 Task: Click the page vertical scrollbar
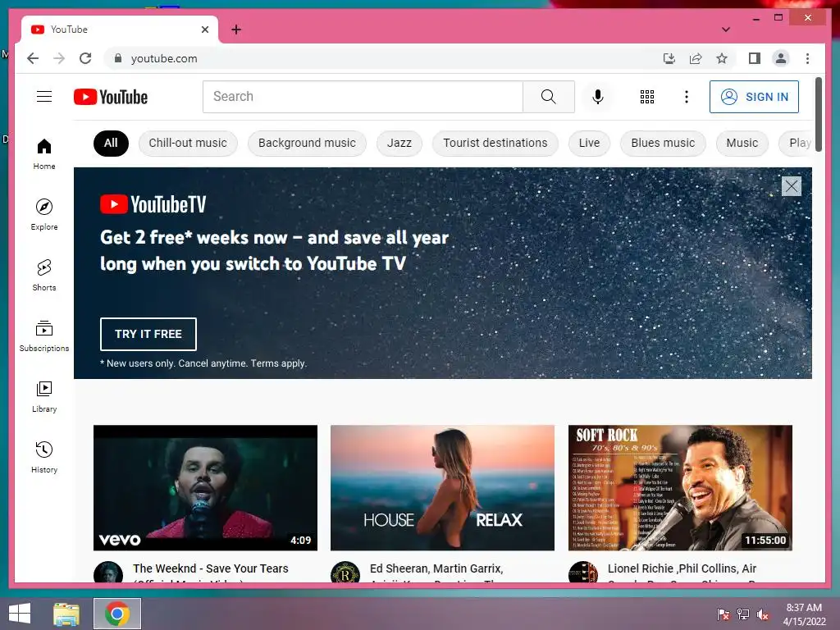point(819,114)
